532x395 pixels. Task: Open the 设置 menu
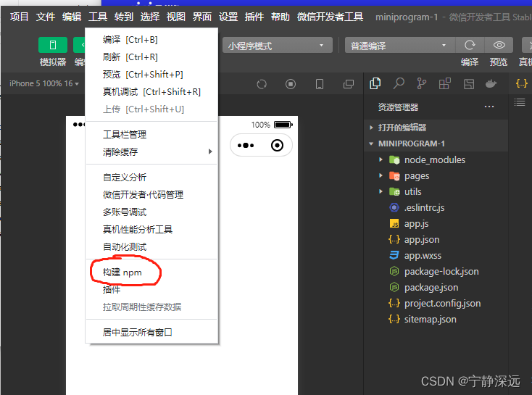click(x=228, y=17)
